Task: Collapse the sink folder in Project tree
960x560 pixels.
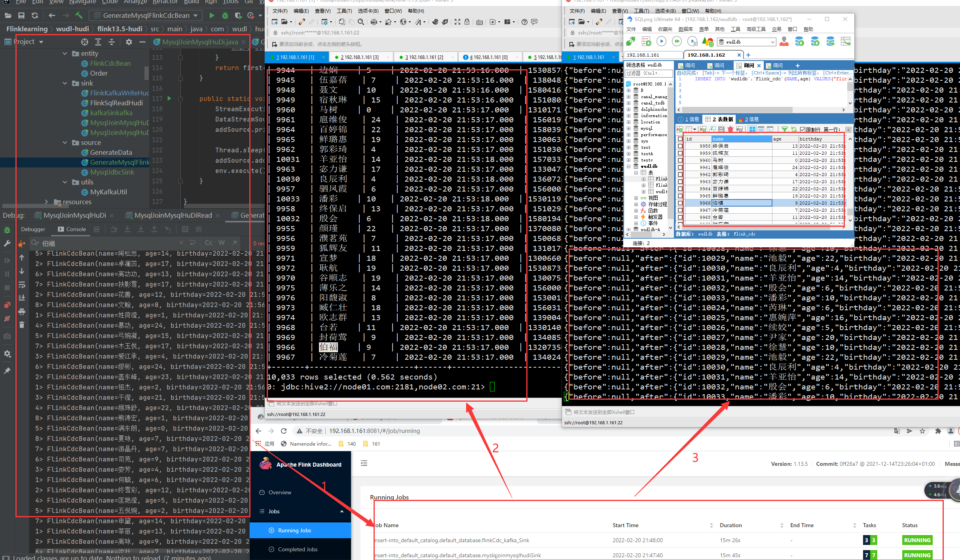Action: 65,83
